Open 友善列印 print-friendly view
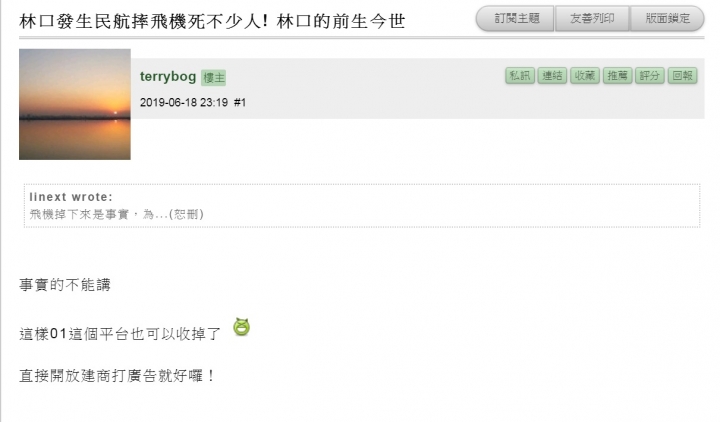720x422 pixels. pyautogui.click(x=592, y=19)
